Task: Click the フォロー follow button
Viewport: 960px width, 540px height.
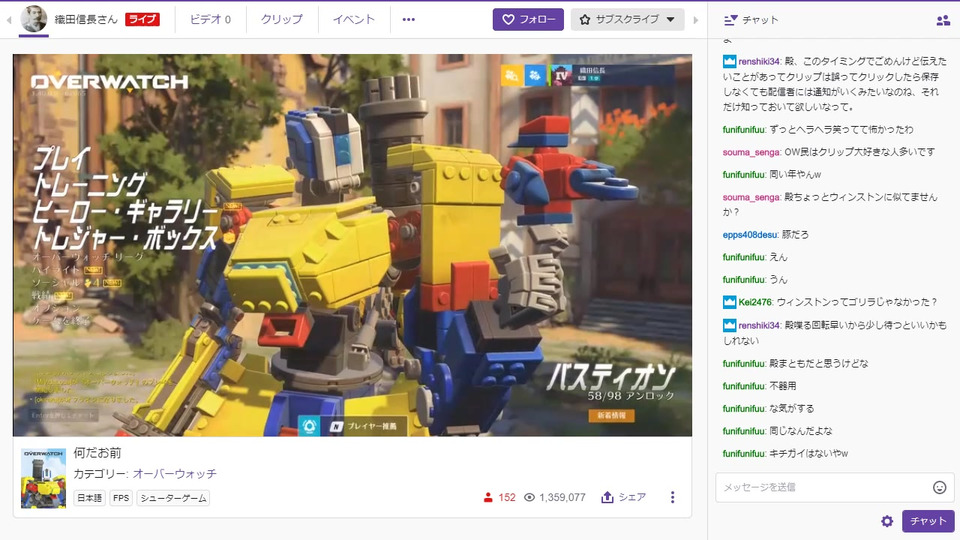Action: (528, 20)
